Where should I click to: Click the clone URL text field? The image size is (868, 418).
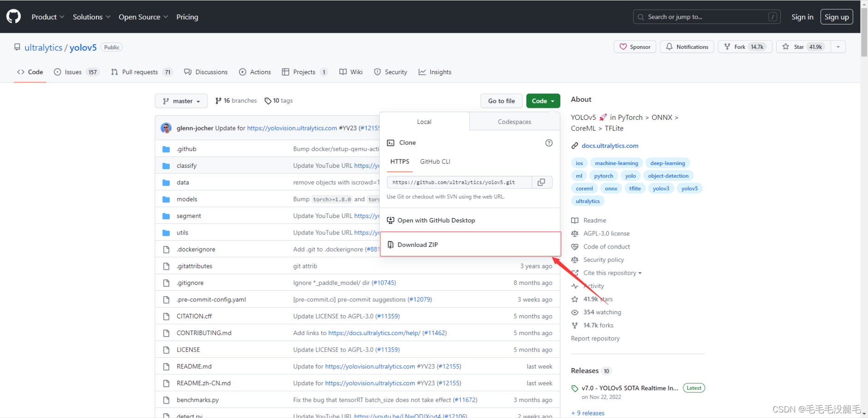click(459, 183)
